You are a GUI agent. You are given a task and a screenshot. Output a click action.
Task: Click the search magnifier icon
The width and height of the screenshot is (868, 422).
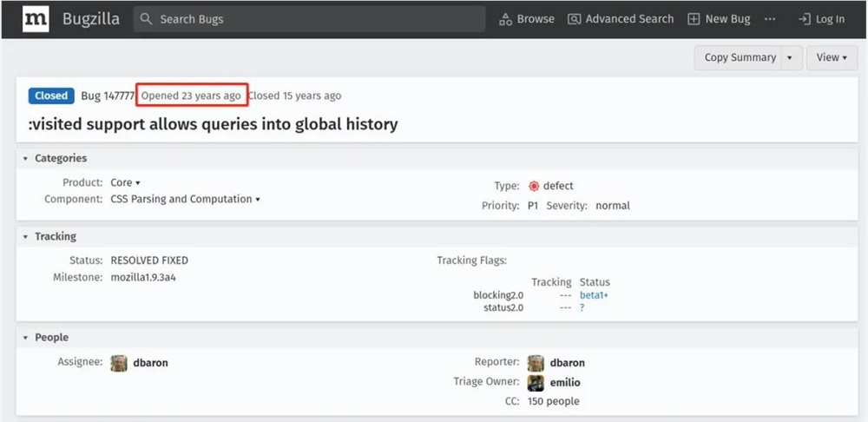[146, 19]
